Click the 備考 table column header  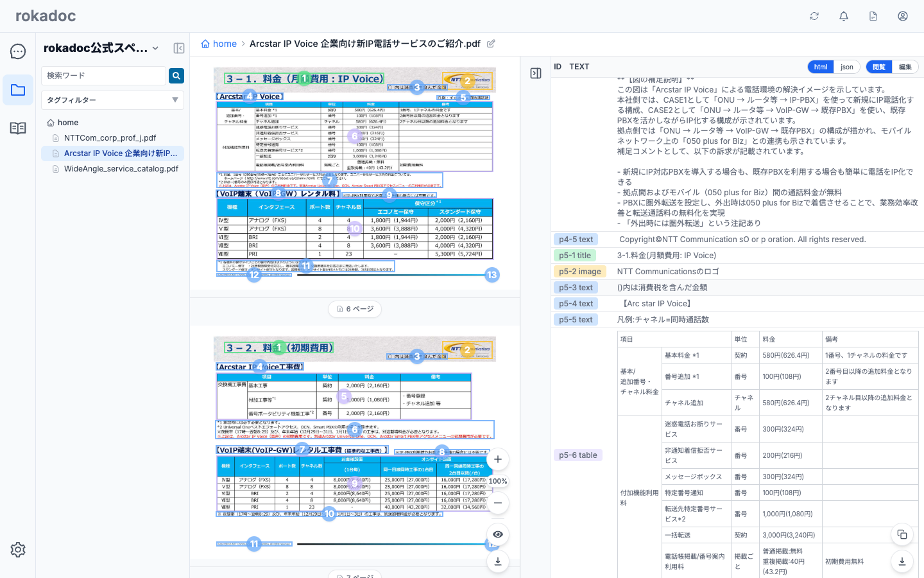coord(870,339)
